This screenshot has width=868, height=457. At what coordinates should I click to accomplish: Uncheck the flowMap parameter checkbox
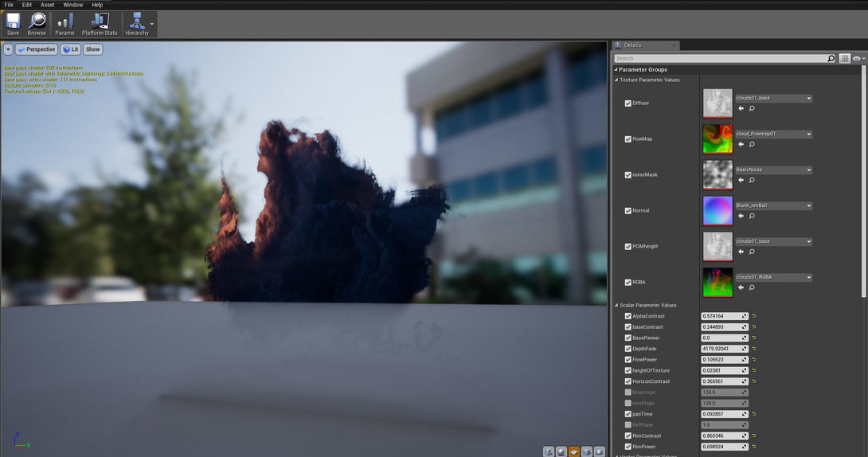(x=628, y=139)
